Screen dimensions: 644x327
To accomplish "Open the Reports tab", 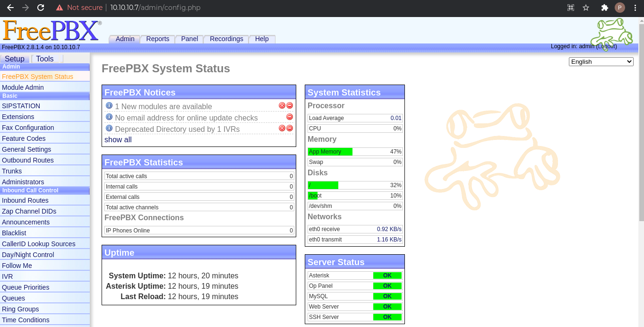I will [x=158, y=39].
